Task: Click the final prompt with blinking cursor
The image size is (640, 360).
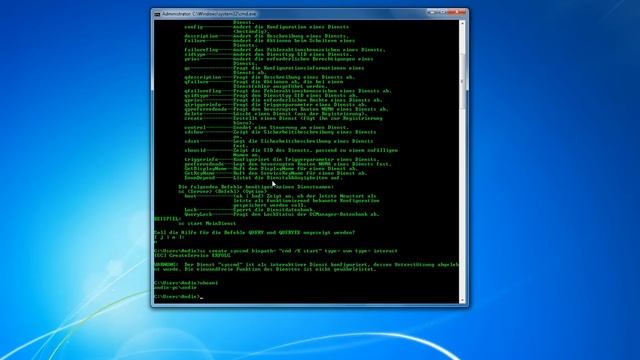Action: tap(178, 297)
